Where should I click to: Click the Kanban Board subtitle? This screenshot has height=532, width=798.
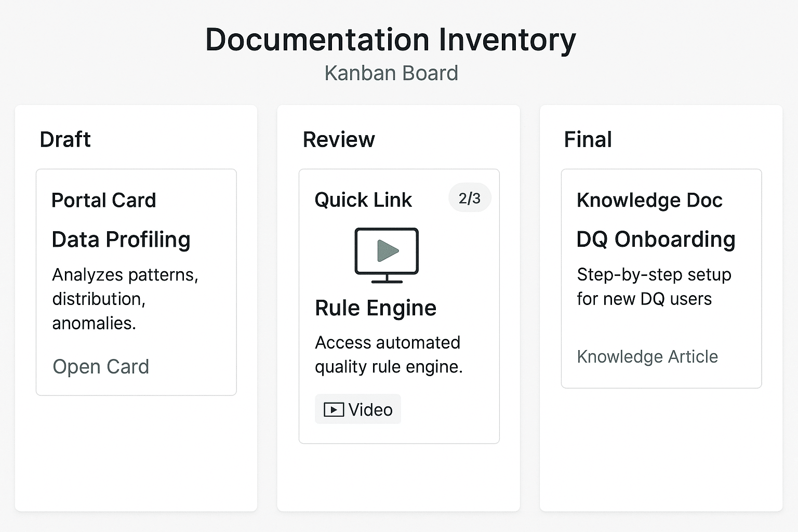click(x=391, y=73)
